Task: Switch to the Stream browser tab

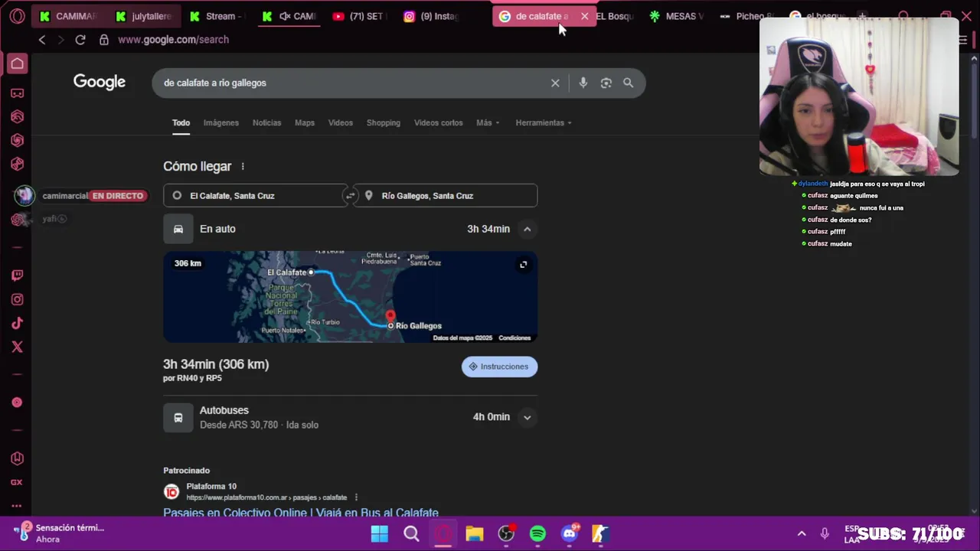Action: [x=216, y=16]
